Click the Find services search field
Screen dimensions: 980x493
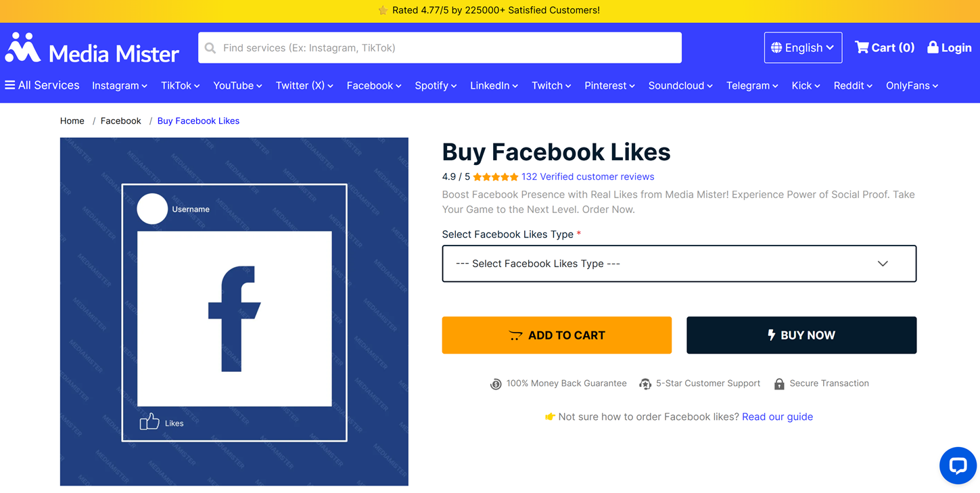[440, 48]
